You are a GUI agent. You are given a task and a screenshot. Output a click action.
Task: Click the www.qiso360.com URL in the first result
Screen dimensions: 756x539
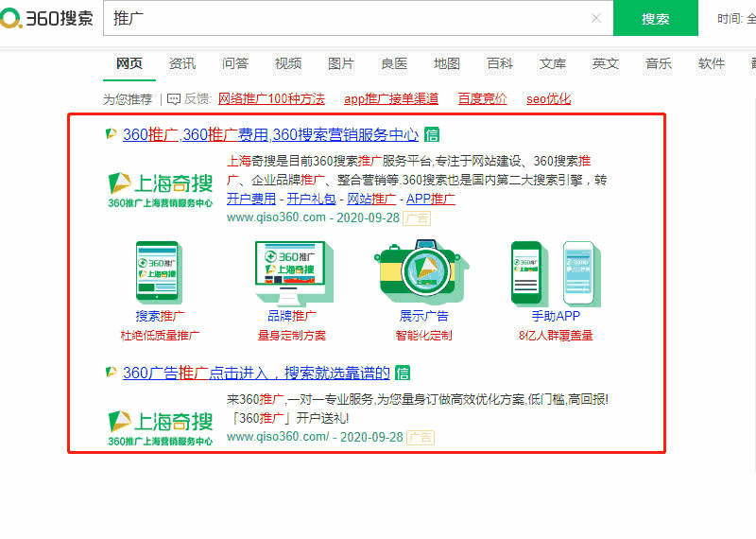pyautogui.click(x=276, y=217)
